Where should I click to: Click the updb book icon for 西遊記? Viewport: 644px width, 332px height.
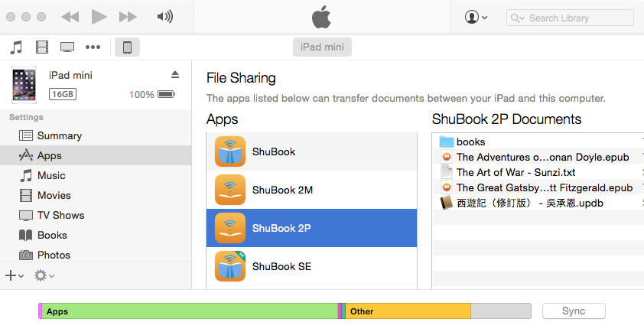tap(446, 203)
